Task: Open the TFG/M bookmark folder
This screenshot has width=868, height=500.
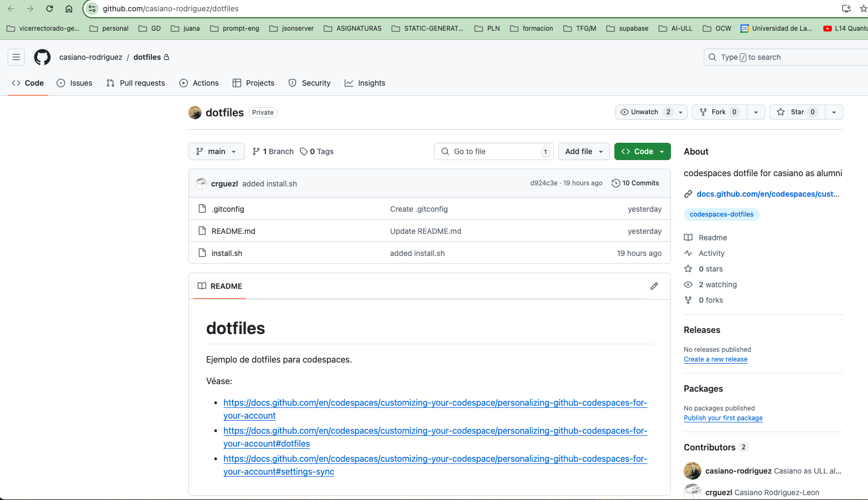Action: pos(580,29)
